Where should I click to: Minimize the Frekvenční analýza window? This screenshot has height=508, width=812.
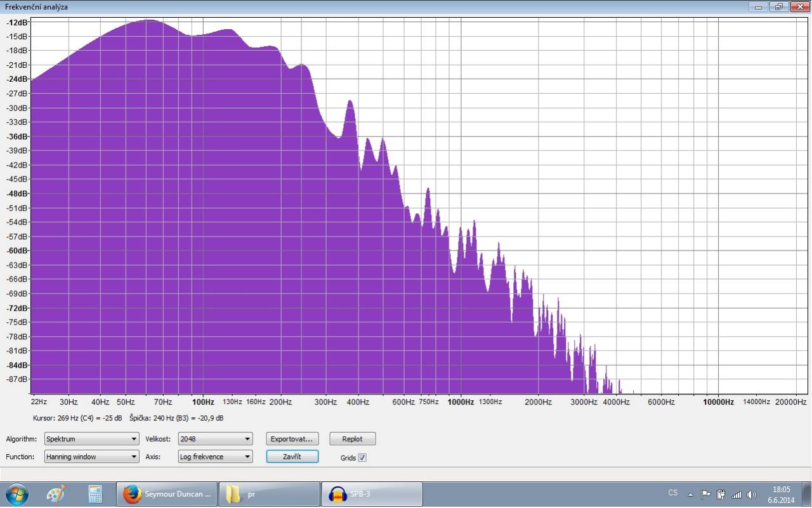(x=757, y=7)
